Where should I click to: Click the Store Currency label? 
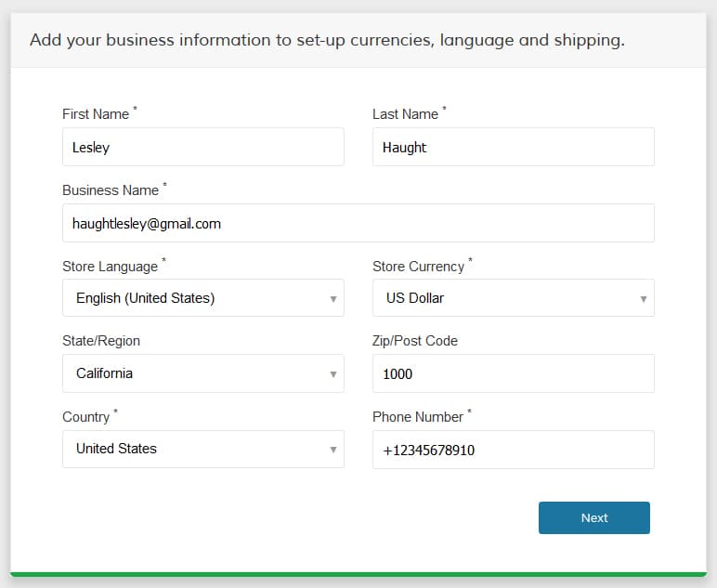[418, 266]
